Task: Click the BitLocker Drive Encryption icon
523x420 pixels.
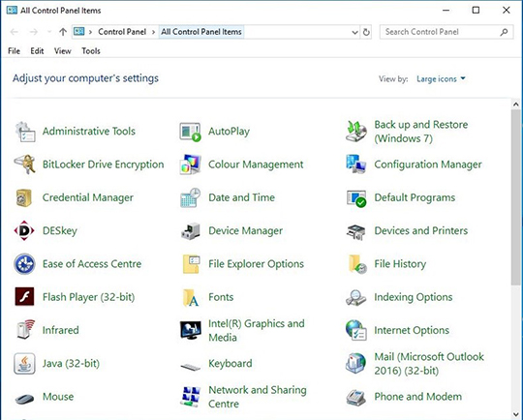Action: click(24, 165)
